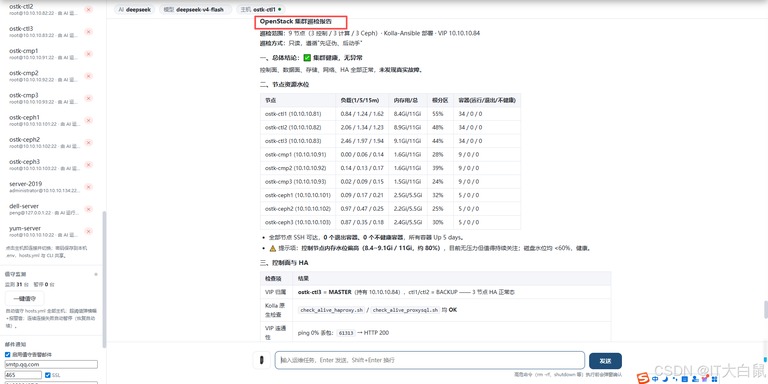Click the 61313 port code label
This screenshot has width=768, height=384.
coord(346,333)
